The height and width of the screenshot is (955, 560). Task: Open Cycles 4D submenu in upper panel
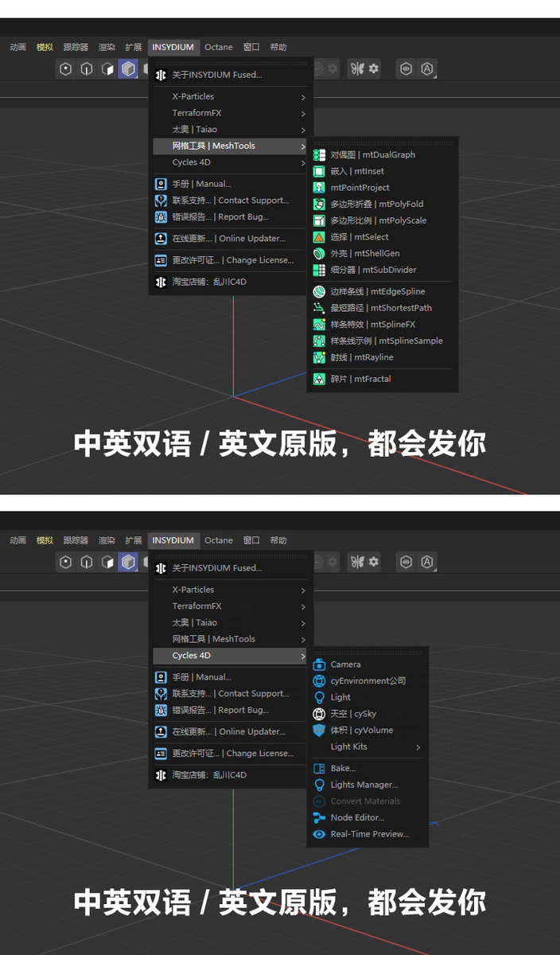(x=231, y=162)
